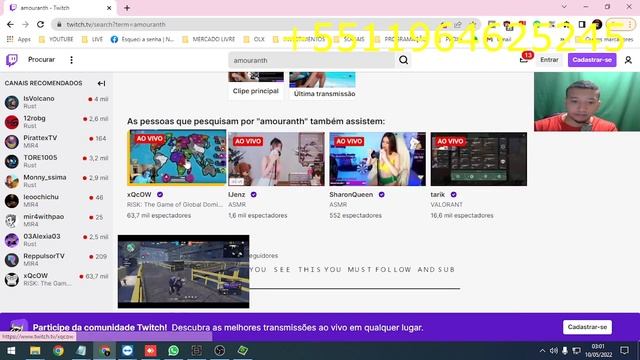Go back in Chrome
The width and height of the screenshot is (640, 360).
pyautogui.click(x=10, y=24)
